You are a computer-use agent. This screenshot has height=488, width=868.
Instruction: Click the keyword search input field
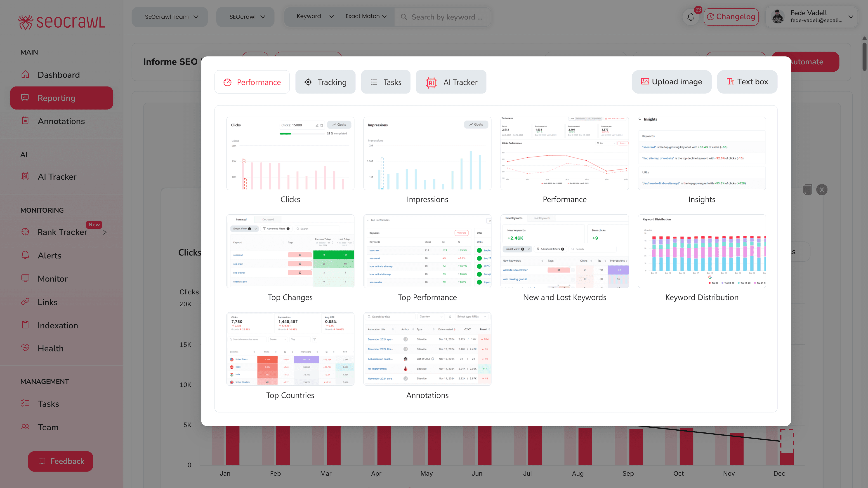point(445,16)
